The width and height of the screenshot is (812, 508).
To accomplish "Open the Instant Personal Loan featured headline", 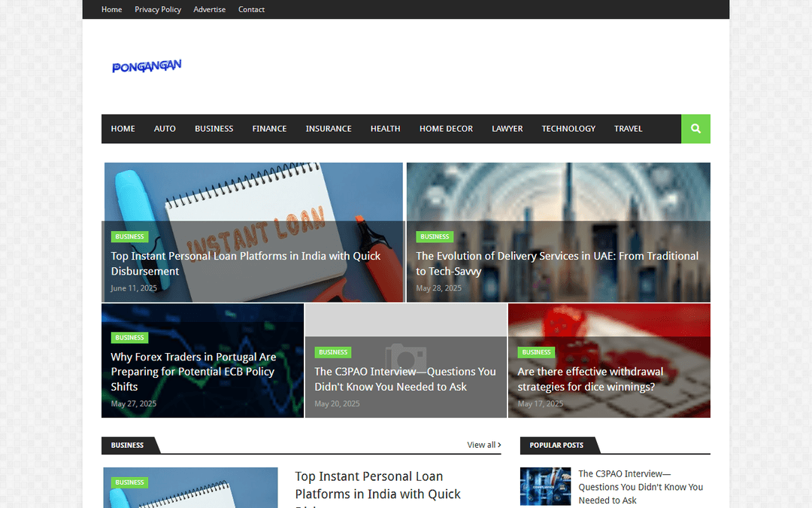I will [x=245, y=263].
